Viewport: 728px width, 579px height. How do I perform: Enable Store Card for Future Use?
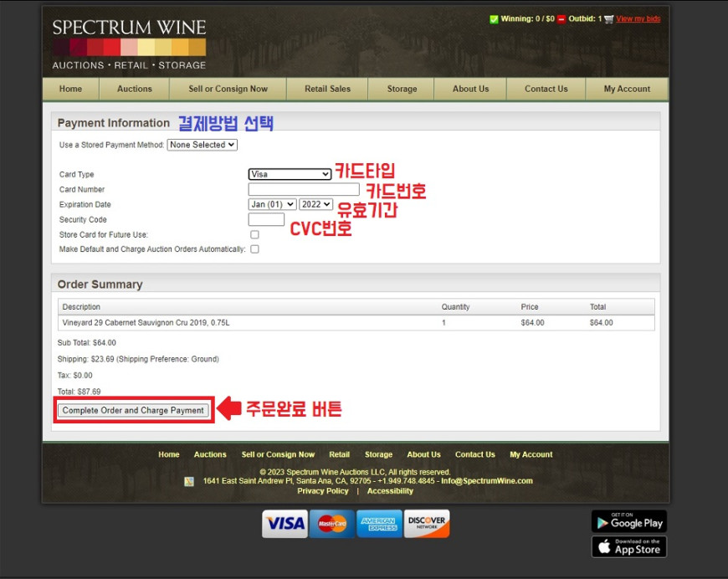[x=254, y=234]
